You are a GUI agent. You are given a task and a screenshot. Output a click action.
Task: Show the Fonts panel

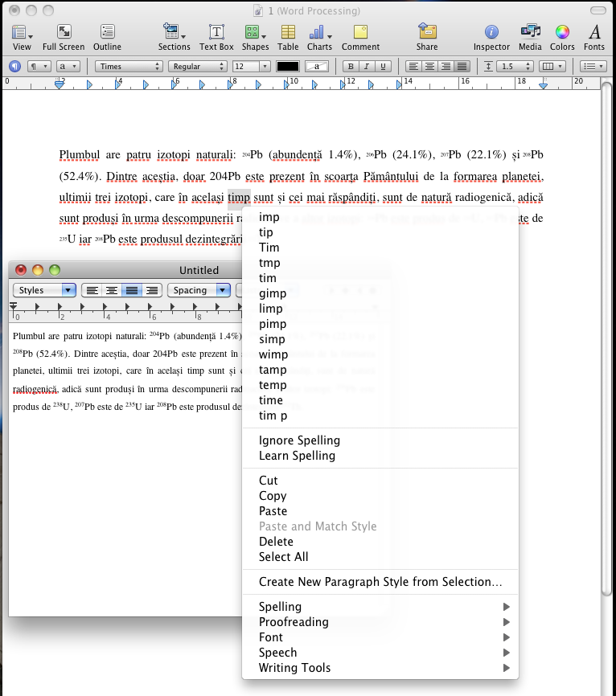pos(594,36)
